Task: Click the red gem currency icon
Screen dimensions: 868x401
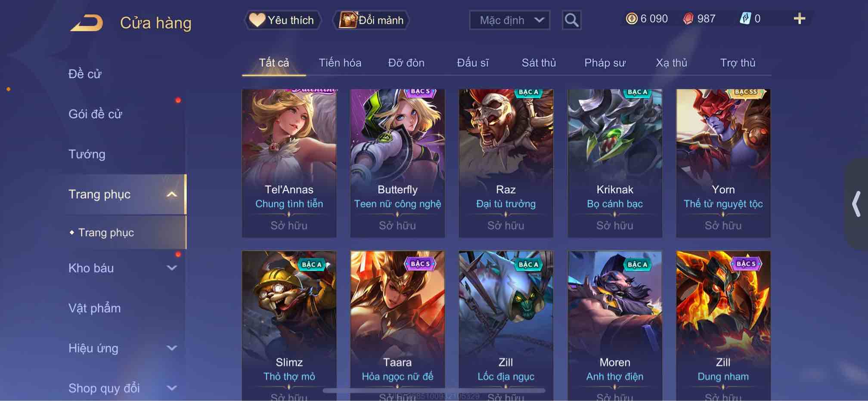Action: point(688,19)
